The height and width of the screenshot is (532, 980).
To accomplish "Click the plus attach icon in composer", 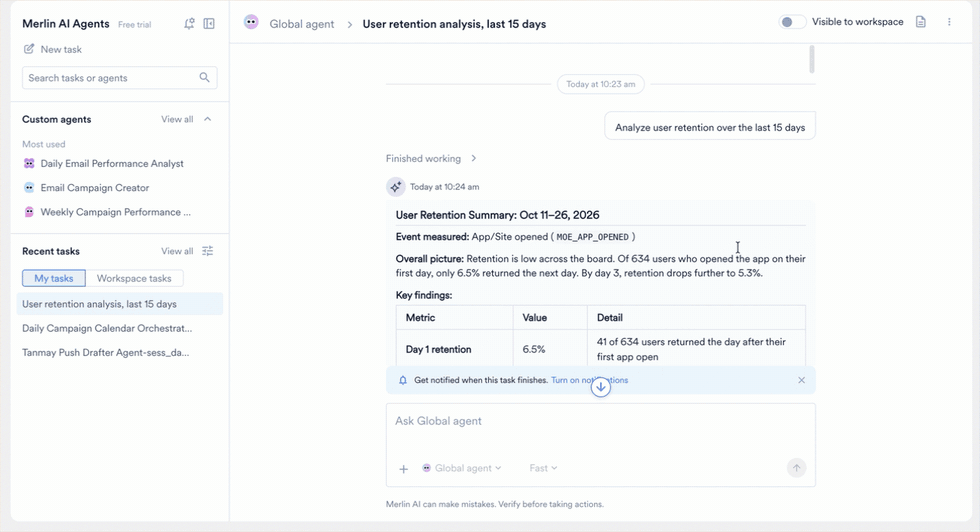I will 404,468.
